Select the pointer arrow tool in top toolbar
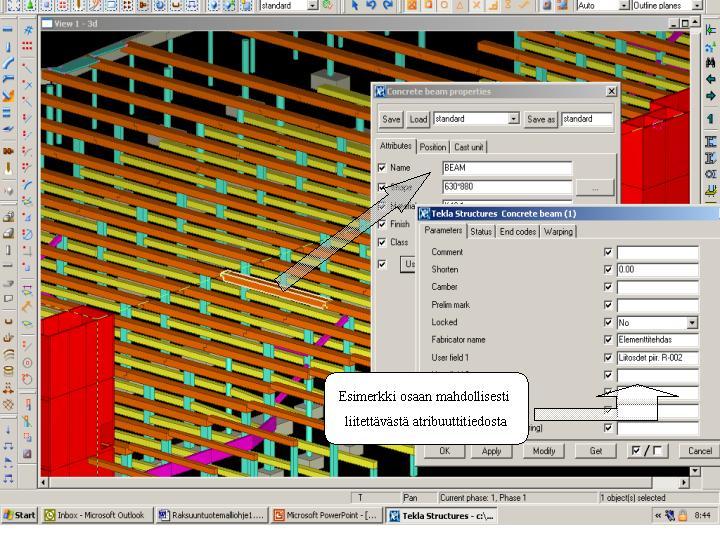Screen dimensions: 720x540 354,5
